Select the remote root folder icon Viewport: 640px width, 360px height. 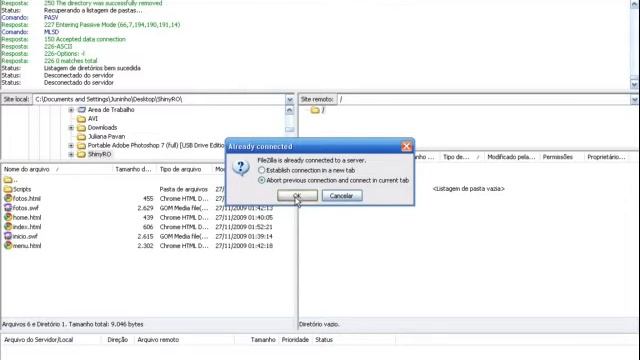(315, 110)
